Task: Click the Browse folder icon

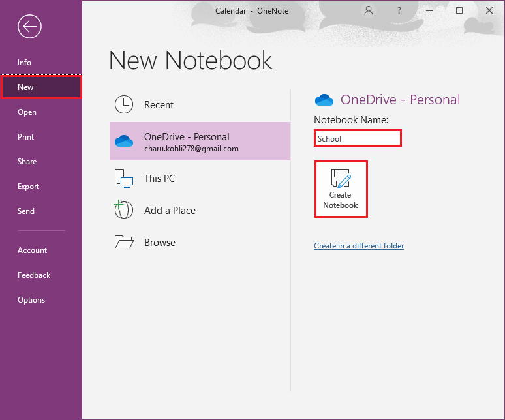Action: click(x=124, y=242)
